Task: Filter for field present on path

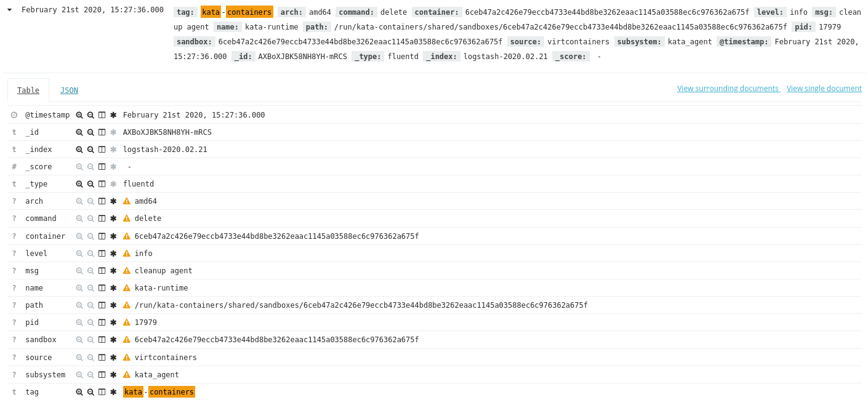Action: click(113, 305)
